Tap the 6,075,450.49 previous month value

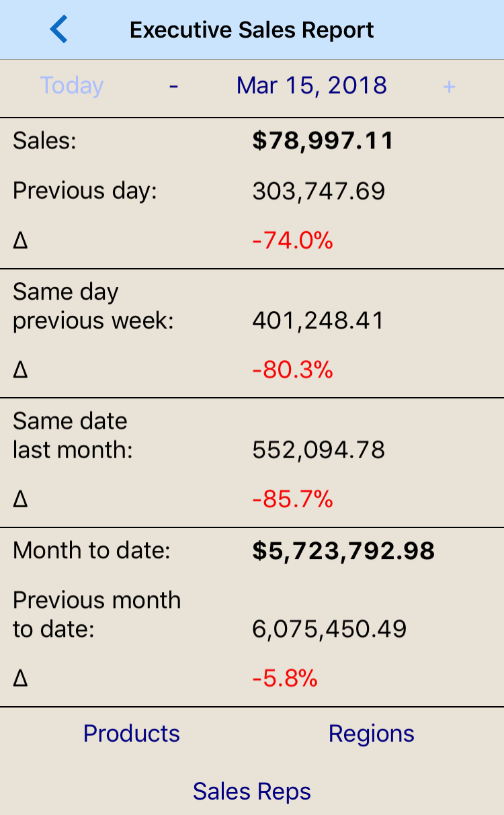(x=329, y=630)
